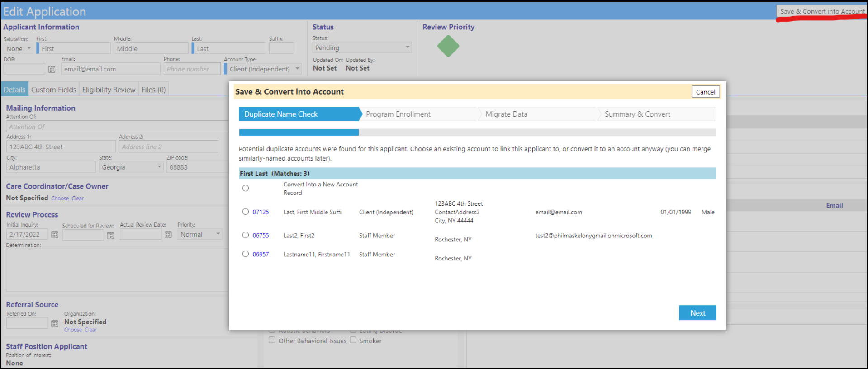The width and height of the screenshot is (868, 369).
Task: Click the name 'Last, First Middle Suffi'
Action: [313, 212]
